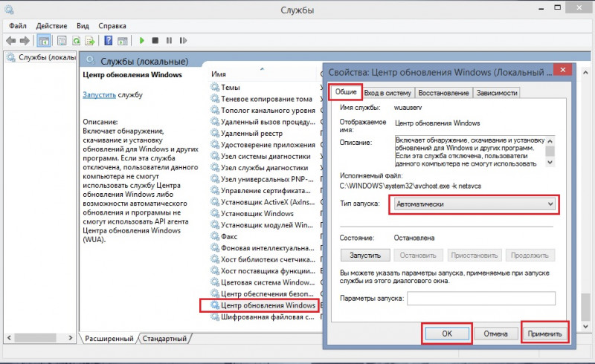Screen dimensions: 595x364
Task: Switch to the Вход в систему tab
Action: (x=387, y=93)
